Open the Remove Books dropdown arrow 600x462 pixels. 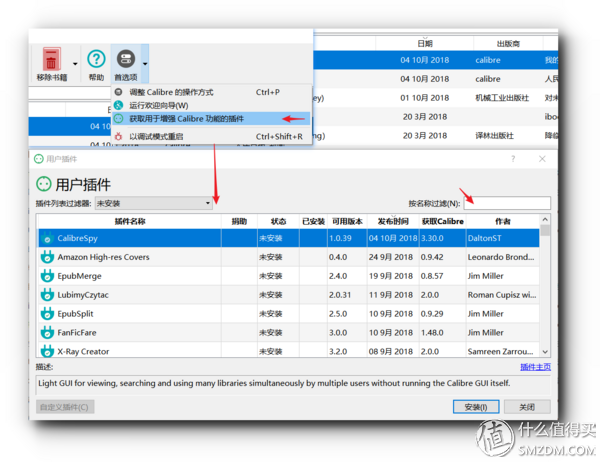[x=75, y=64]
